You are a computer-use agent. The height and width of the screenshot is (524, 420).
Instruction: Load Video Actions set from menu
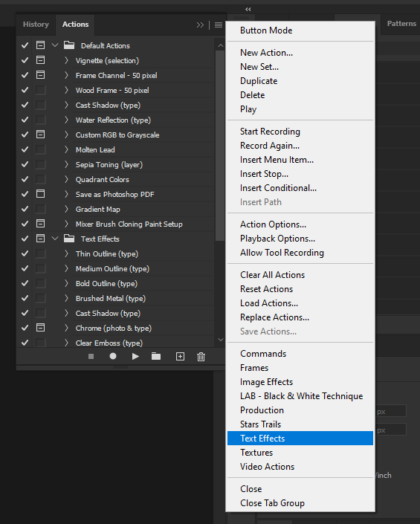click(267, 467)
